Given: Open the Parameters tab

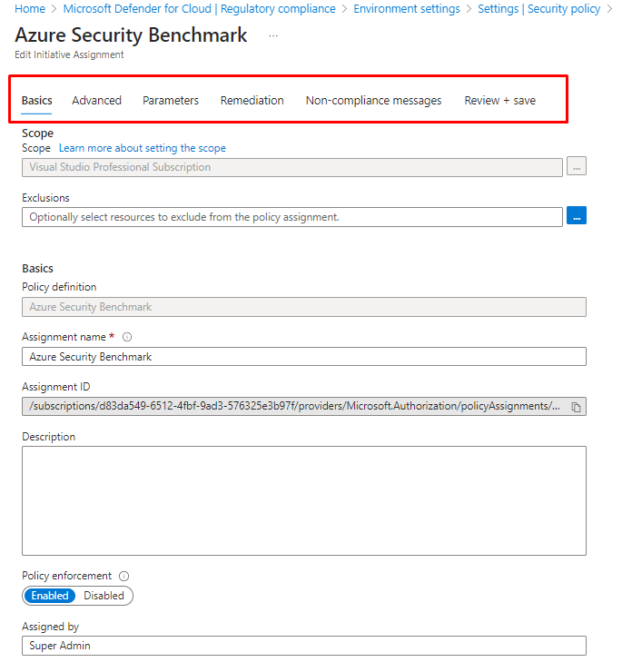Looking at the screenshot, I should pos(171,101).
